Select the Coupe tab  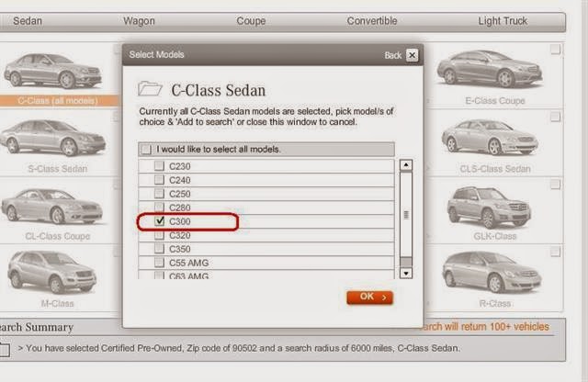coord(251,21)
